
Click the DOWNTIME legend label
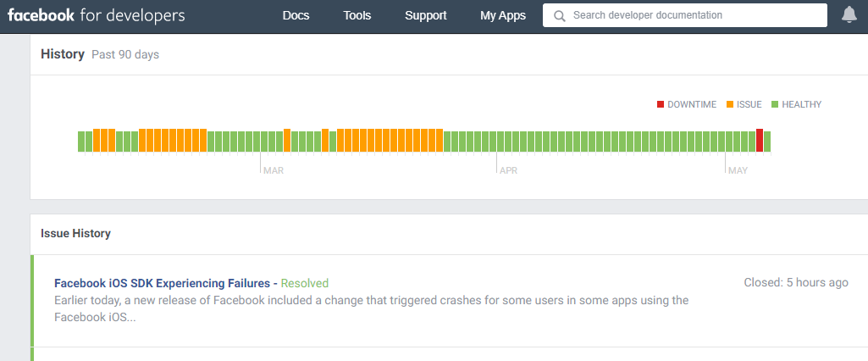(x=692, y=104)
